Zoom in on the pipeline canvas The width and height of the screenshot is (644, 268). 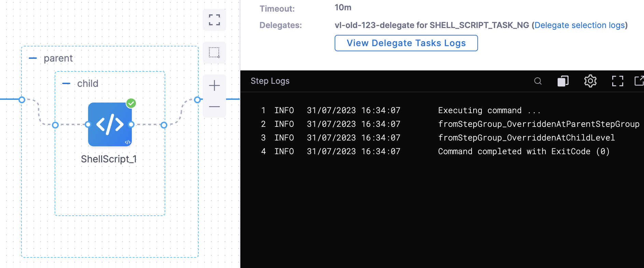(214, 85)
